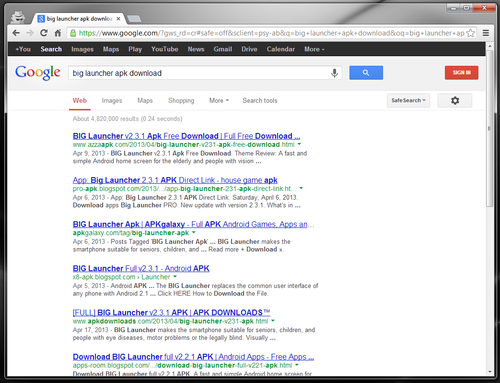The image size is (500, 383).
Task: Go to the home page icon
Action: 58,33
